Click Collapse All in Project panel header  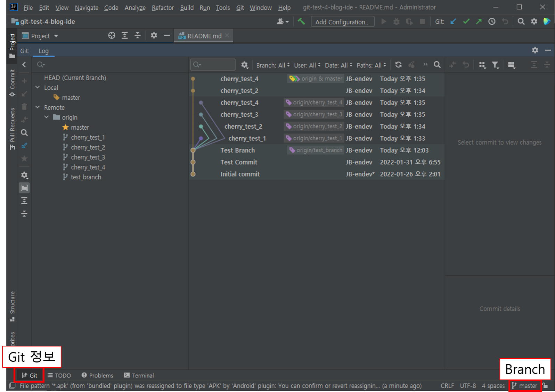(x=138, y=35)
